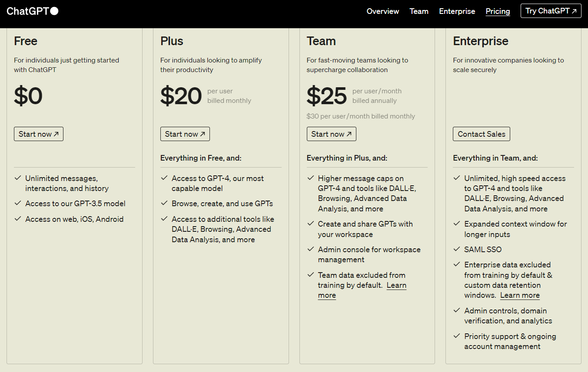Click '$30 per user/month billed monthly' text
Image resolution: width=588 pixels, height=372 pixels.
361,116
